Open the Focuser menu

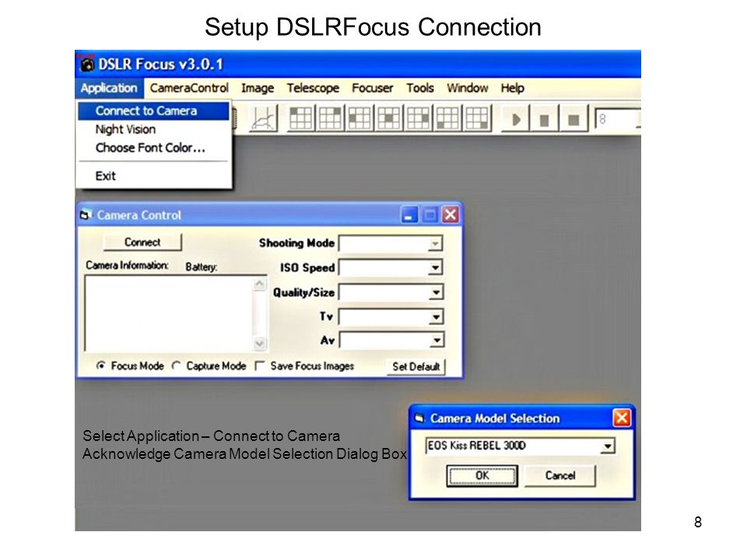[x=373, y=88]
